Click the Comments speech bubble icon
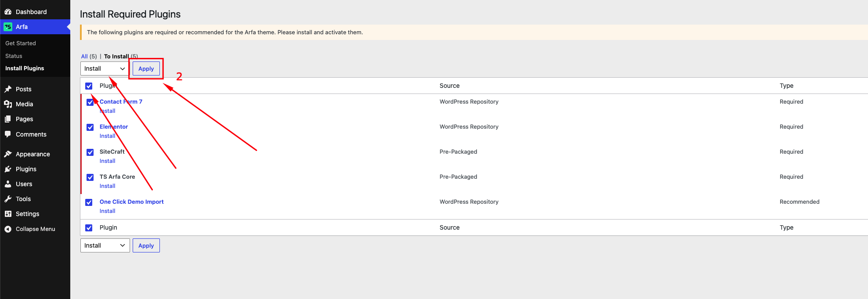 8,134
